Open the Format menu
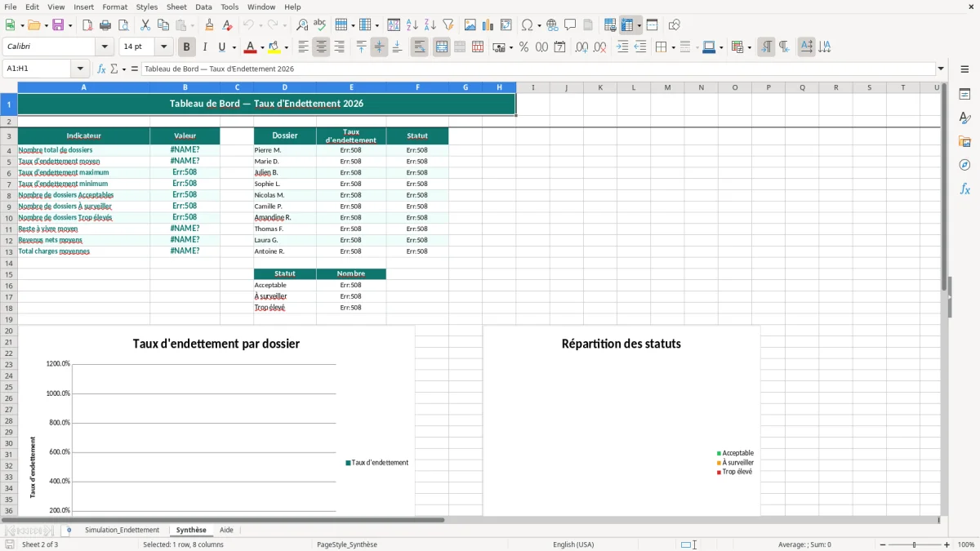Image resolution: width=980 pixels, height=551 pixels. click(114, 7)
